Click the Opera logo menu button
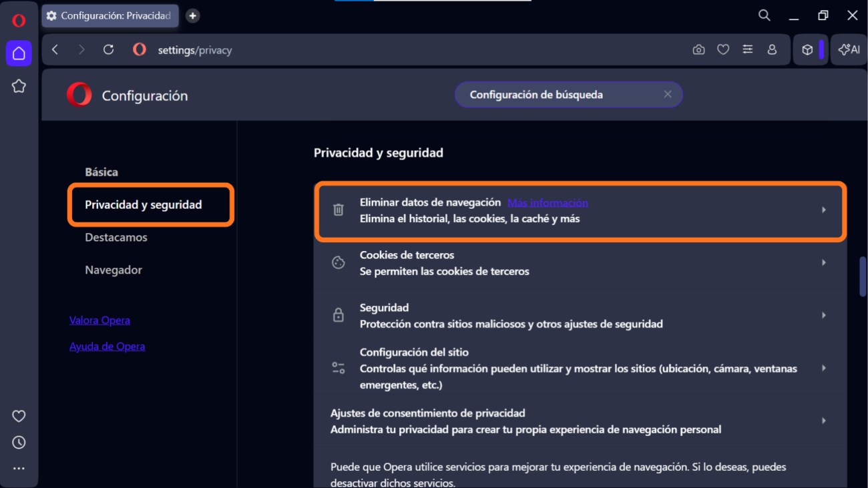Viewport: 868px width, 488px height. [19, 20]
